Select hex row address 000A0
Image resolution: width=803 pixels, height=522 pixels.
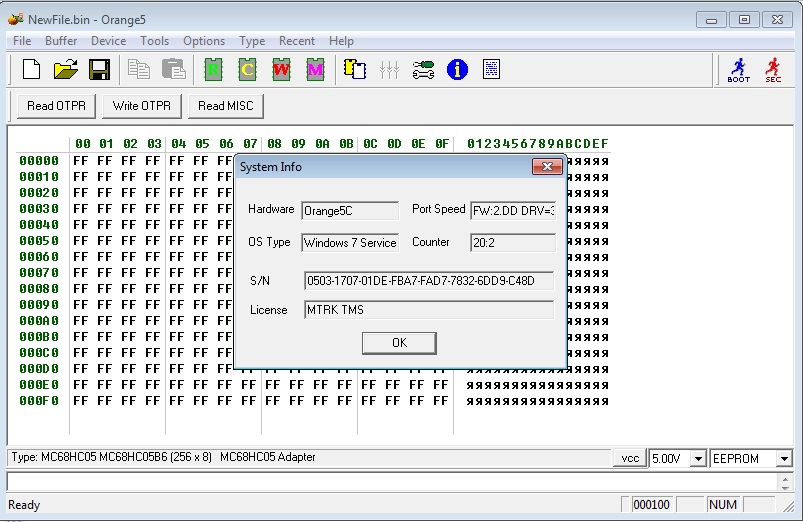coord(39,321)
